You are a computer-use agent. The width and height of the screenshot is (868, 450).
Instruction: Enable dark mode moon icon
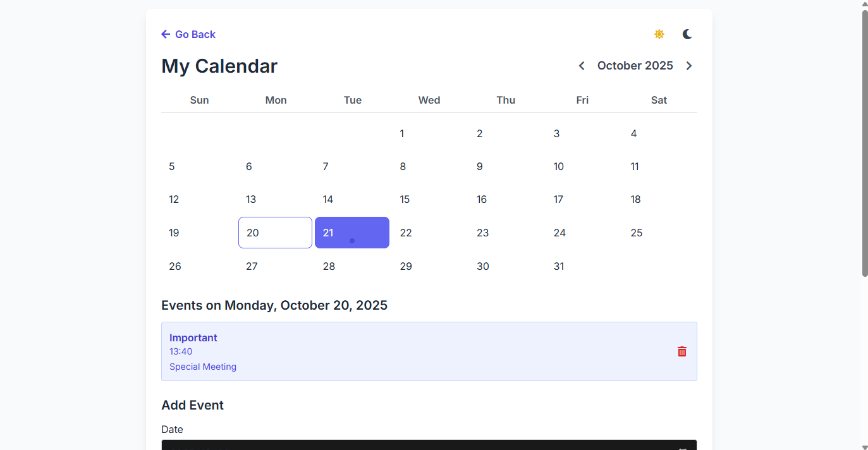(x=687, y=34)
